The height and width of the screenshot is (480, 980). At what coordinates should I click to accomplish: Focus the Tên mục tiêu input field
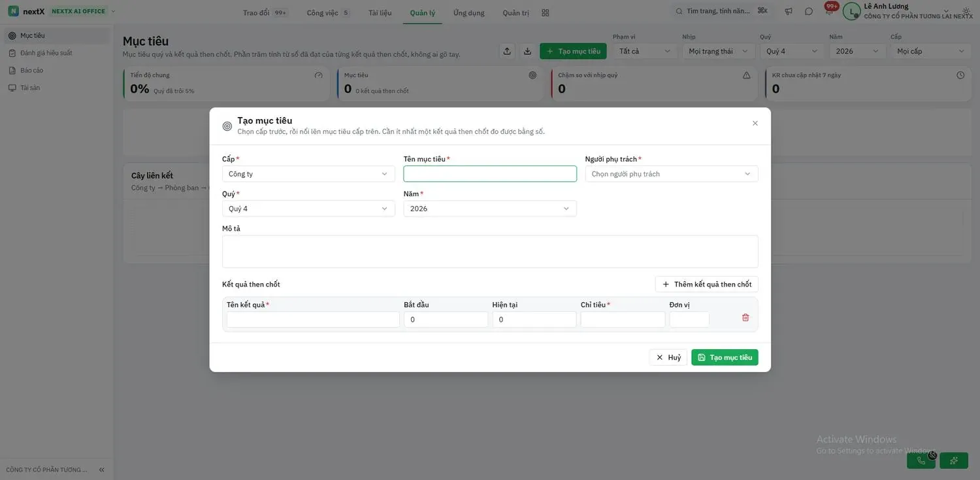[490, 174]
